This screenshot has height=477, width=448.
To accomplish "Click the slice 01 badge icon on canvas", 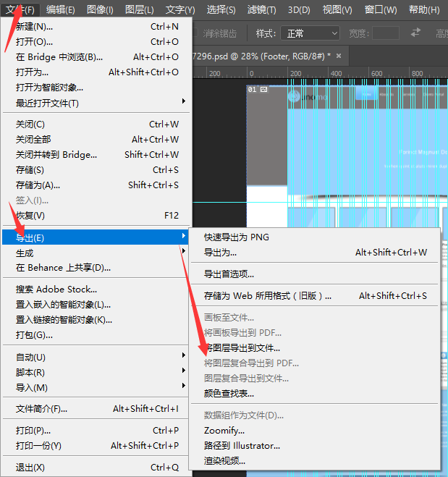I will pos(264,90).
